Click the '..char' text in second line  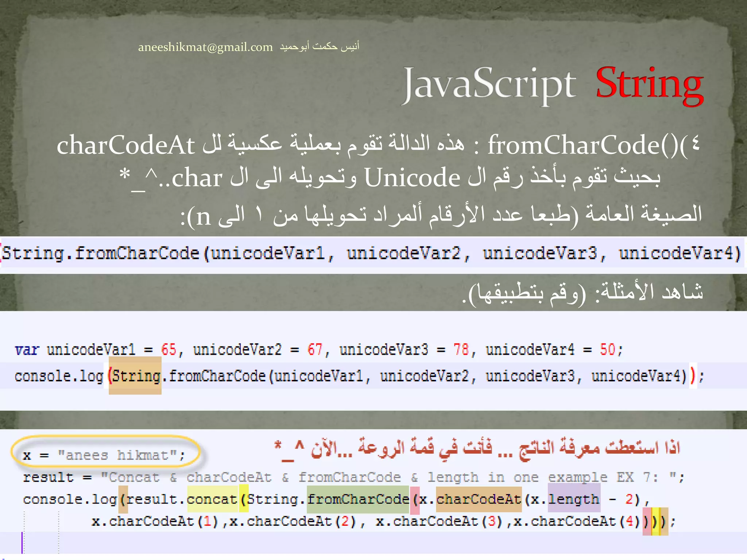point(190,178)
